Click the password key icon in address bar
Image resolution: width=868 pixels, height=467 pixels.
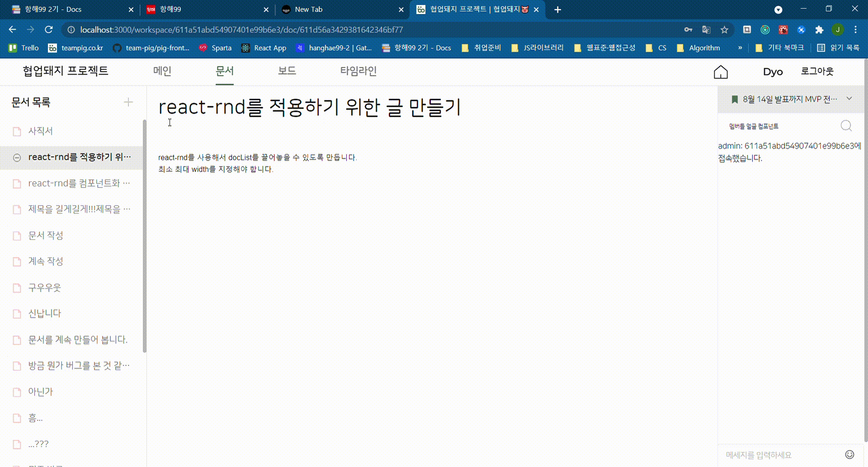pos(688,30)
